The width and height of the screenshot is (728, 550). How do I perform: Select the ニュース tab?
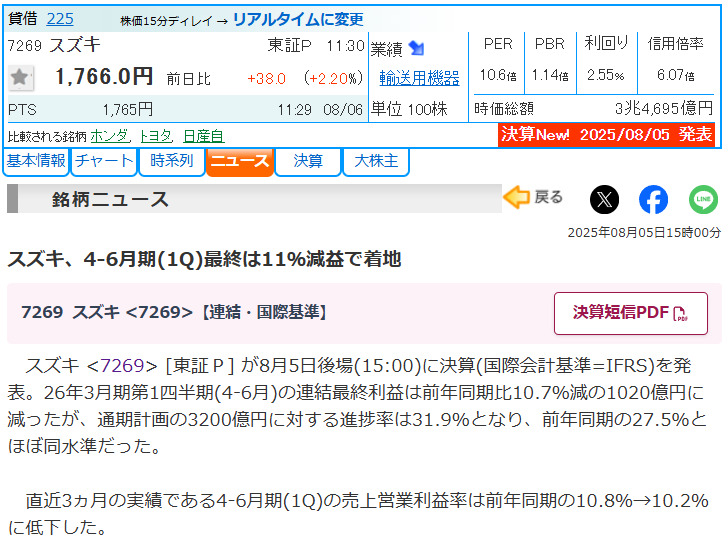click(240, 162)
